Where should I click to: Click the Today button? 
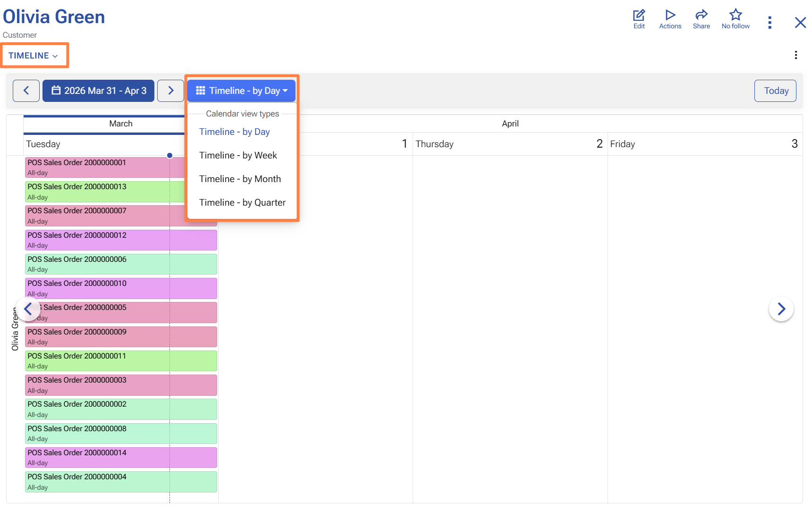[775, 91]
